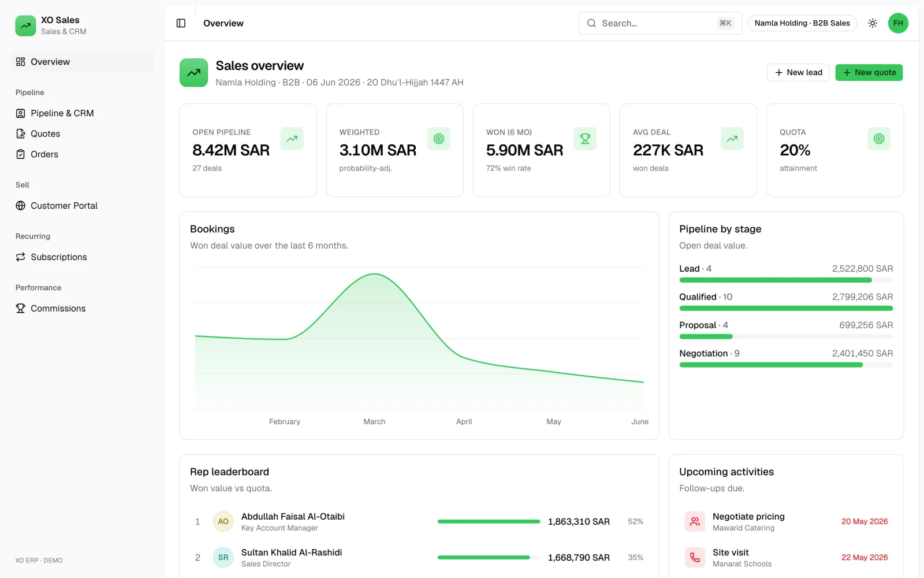Click Sultan Khalid's quota progress bar
The height and width of the screenshot is (578, 924).
click(489, 557)
